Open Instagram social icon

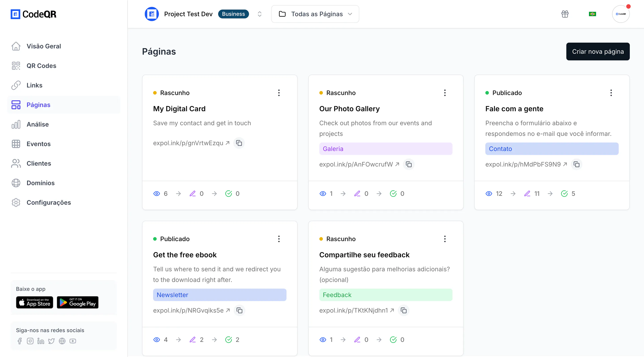pos(30,341)
